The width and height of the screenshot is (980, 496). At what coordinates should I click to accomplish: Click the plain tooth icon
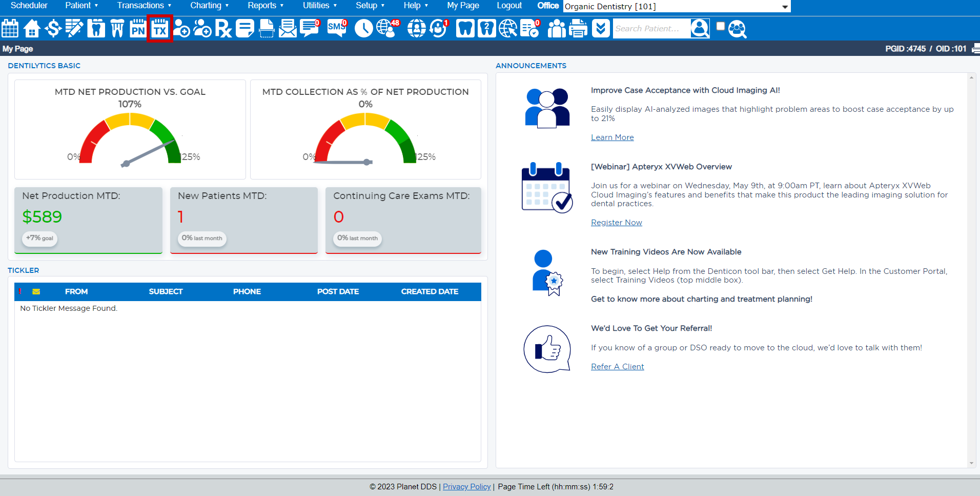[465, 28]
